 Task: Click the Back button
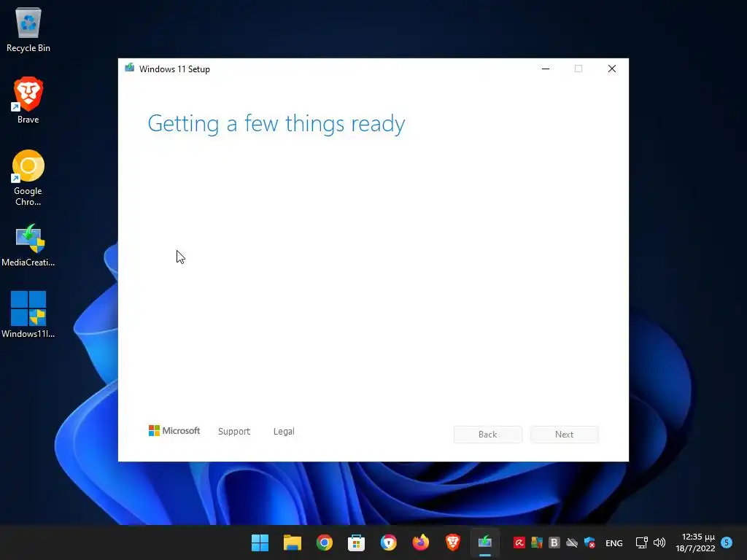click(x=488, y=435)
